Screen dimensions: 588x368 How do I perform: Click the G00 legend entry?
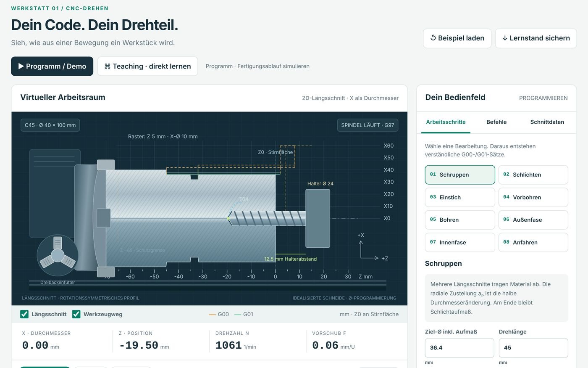pyautogui.click(x=219, y=314)
